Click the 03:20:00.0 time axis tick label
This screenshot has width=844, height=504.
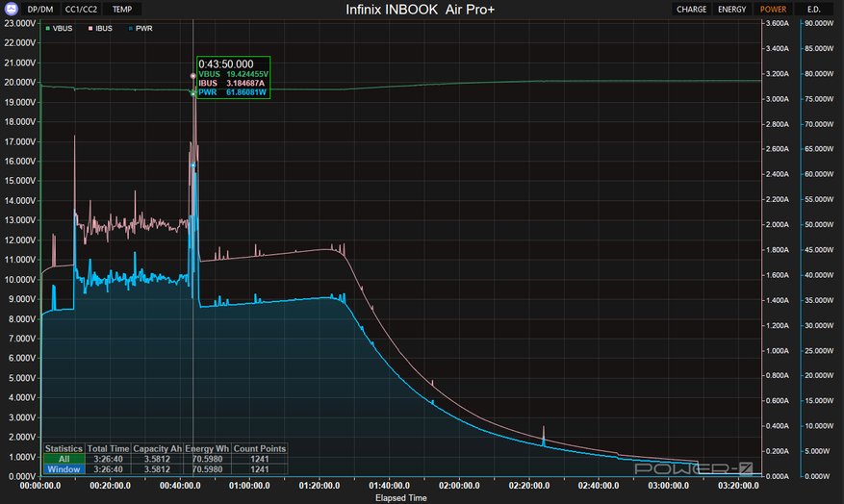tap(738, 486)
